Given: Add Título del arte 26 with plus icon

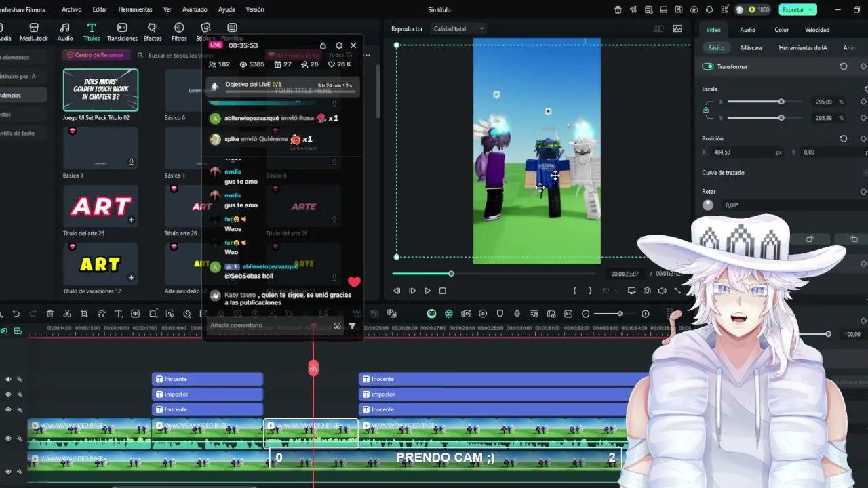Looking at the screenshot, I should point(131,220).
